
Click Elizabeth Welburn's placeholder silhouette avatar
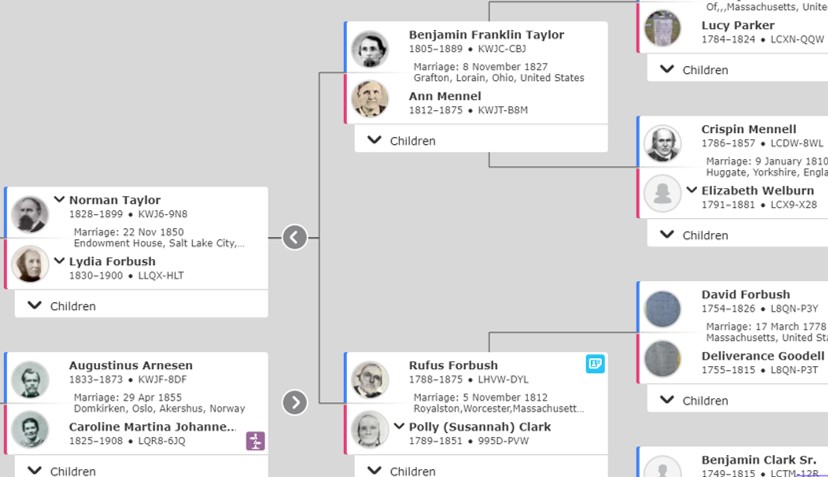click(x=663, y=193)
